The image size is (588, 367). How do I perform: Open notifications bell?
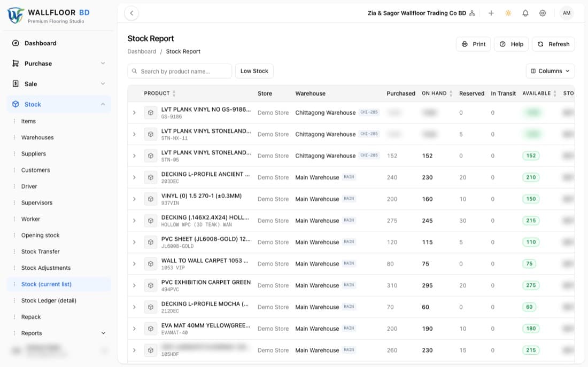tap(525, 13)
